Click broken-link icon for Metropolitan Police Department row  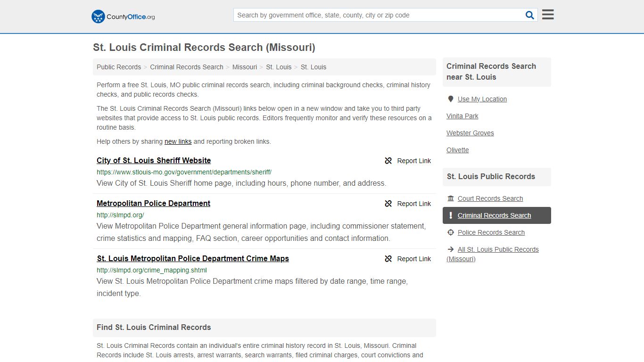click(388, 204)
